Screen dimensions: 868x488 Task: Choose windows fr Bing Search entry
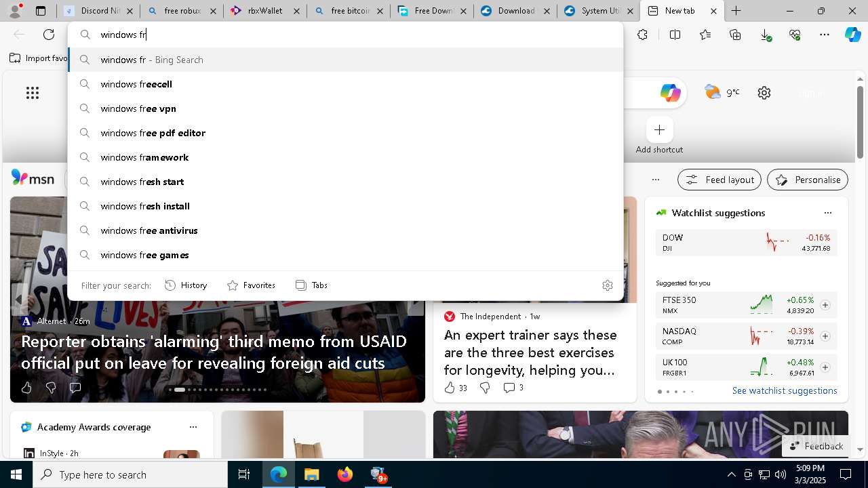tap(346, 60)
